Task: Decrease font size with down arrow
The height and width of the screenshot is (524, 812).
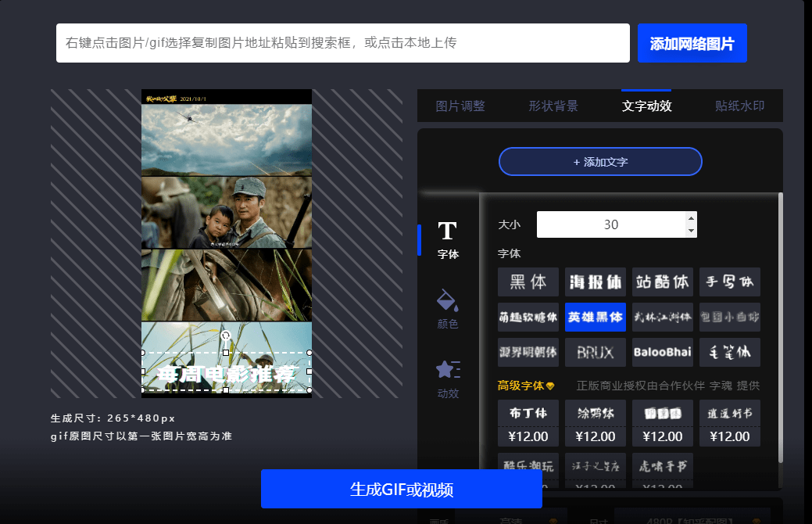Action: 691,231
